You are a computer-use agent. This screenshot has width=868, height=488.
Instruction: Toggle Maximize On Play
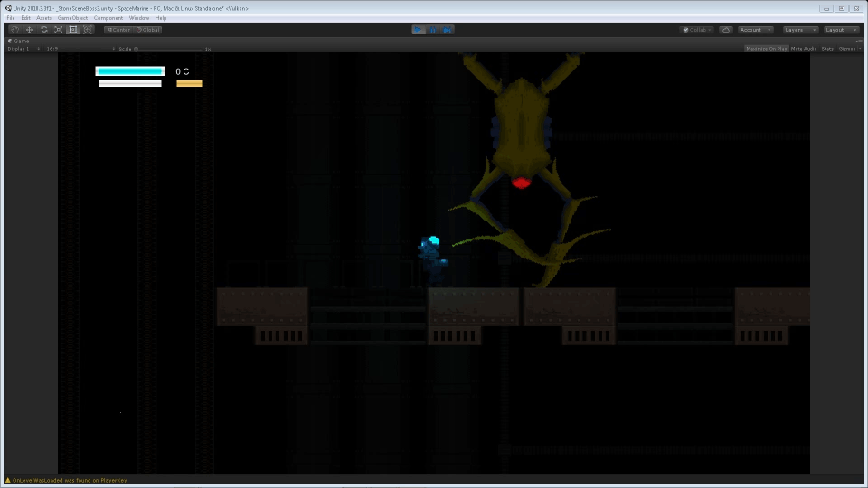[x=766, y=49]
